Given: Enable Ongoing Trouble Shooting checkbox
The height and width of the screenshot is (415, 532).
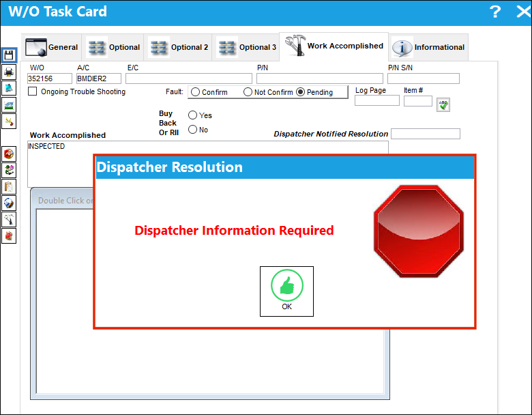Looking at the screenshot, I should (33, 91).
